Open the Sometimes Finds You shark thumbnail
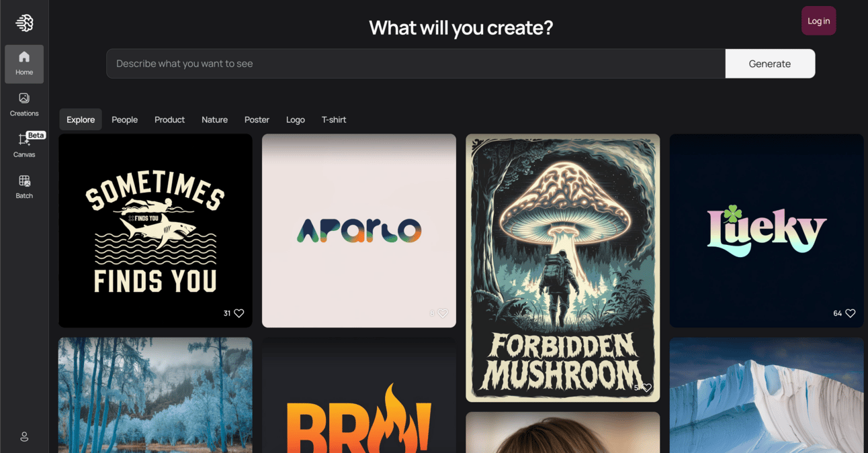The width and height of the screenshot is (868, 453). (155, 230)
